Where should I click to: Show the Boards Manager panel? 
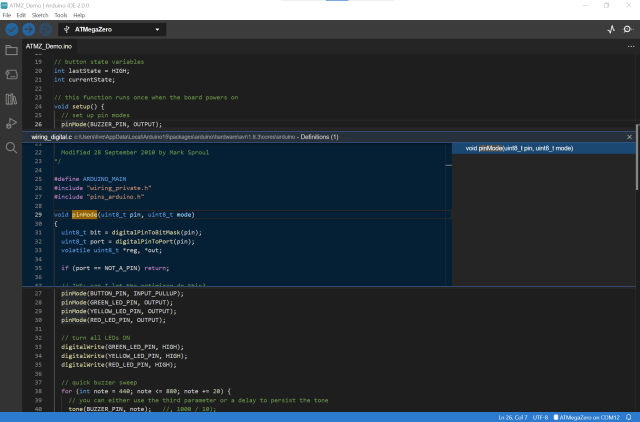pyautogui.click(x=12, y=74)
